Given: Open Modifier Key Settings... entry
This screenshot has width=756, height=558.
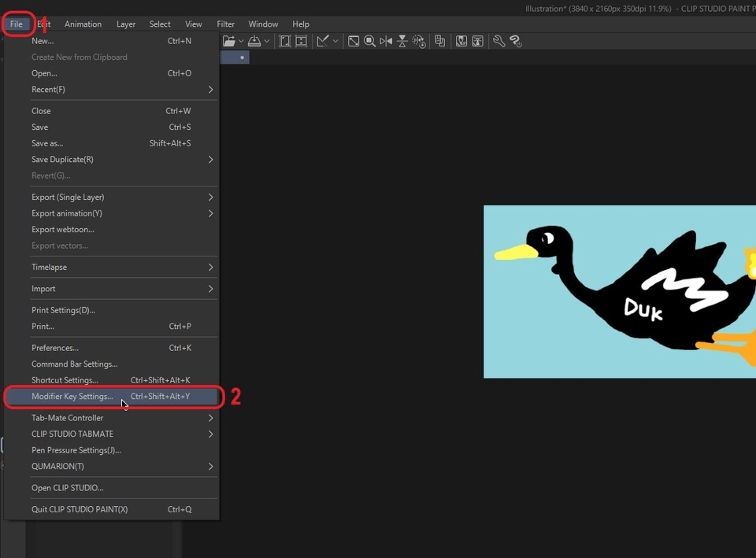Looking at the screenshot, I should tap(111, 397).
